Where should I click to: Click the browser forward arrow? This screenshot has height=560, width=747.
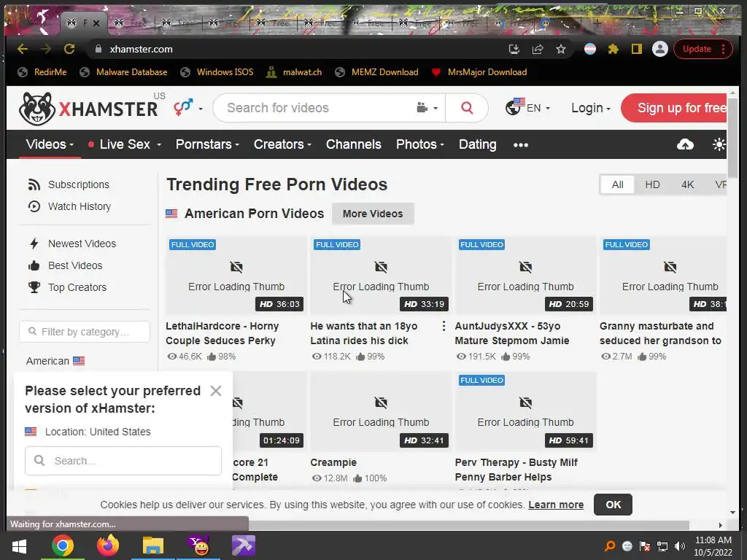(46, 49)
